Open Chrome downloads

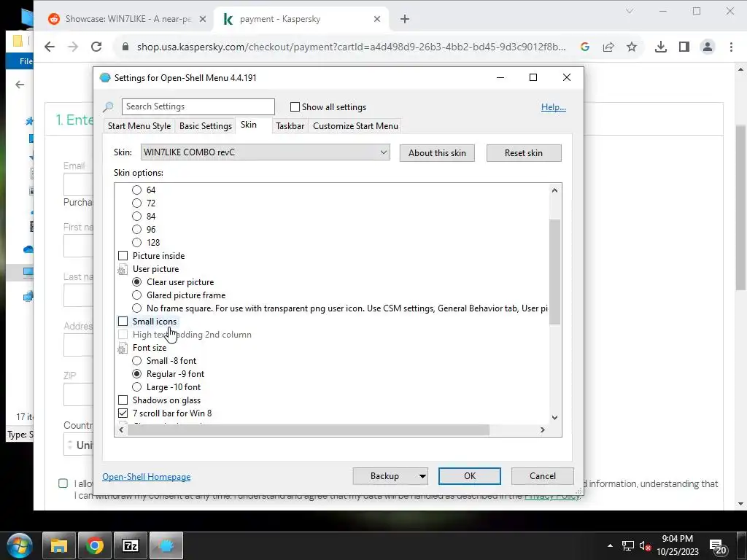(661, 47)
